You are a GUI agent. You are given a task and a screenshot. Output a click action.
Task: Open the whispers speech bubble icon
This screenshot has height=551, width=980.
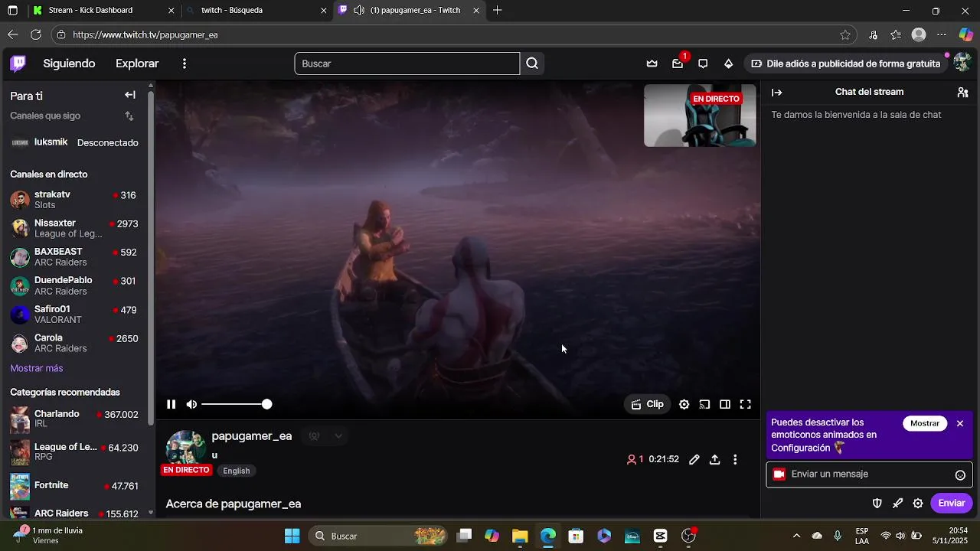(x=703, y=64)
